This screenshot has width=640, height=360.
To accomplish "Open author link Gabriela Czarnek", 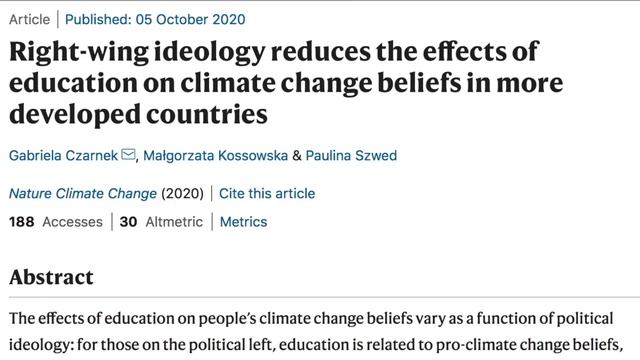I will point(64,156).
